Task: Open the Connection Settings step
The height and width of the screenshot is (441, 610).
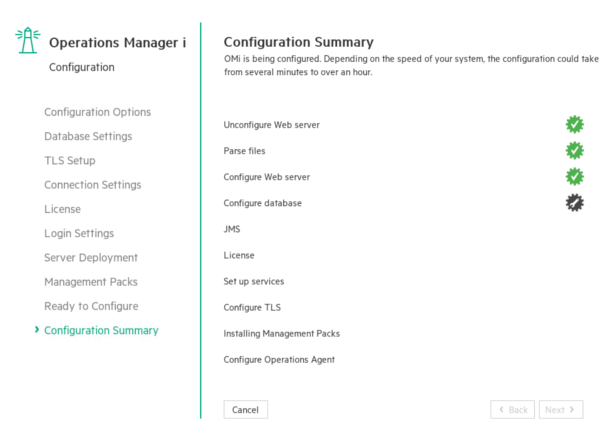Action: [92, 185]
